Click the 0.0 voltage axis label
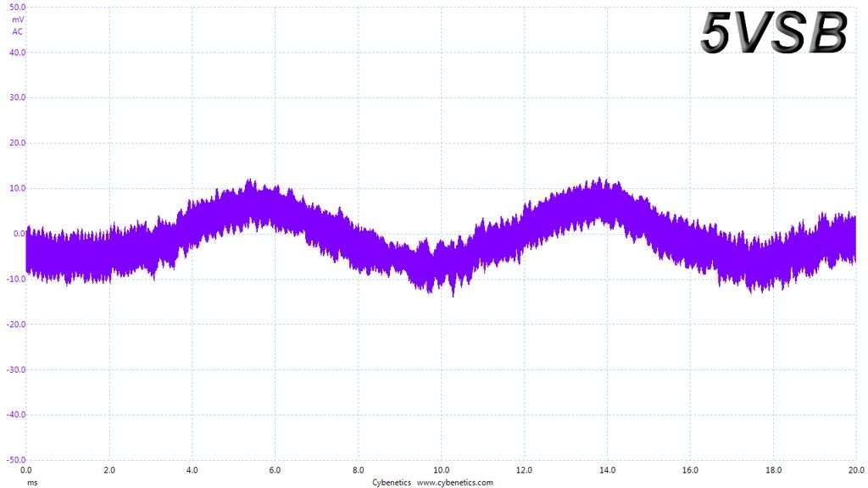Image resolution: width=868 pixels, height=488 pixels. [19, 234]
